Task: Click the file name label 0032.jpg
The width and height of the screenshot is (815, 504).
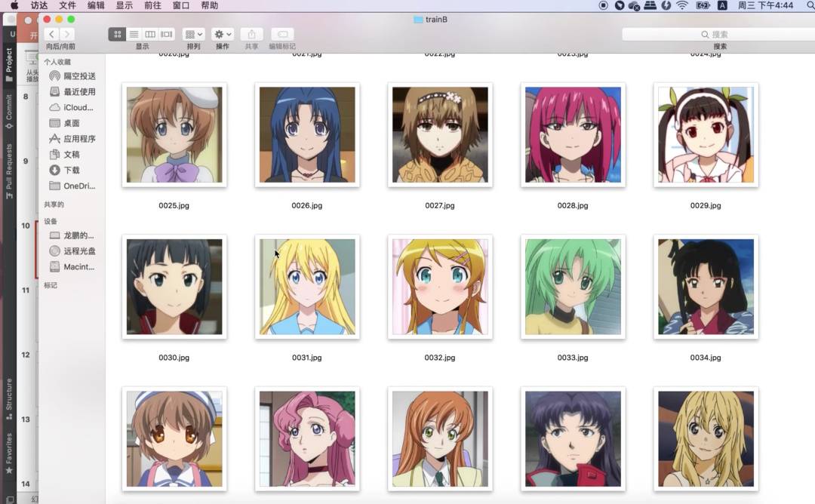Action: click(440, 358)
